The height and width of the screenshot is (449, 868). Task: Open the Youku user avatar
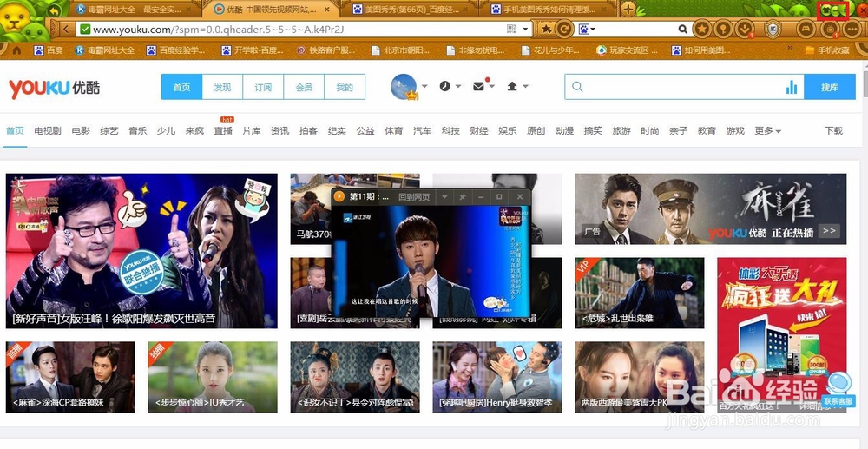point(404,86)
